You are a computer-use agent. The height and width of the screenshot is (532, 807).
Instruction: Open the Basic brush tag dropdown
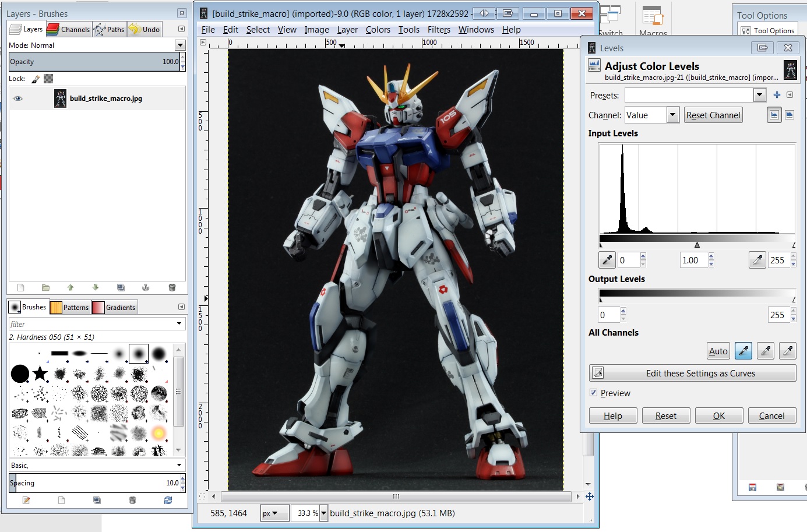[179, 465]
